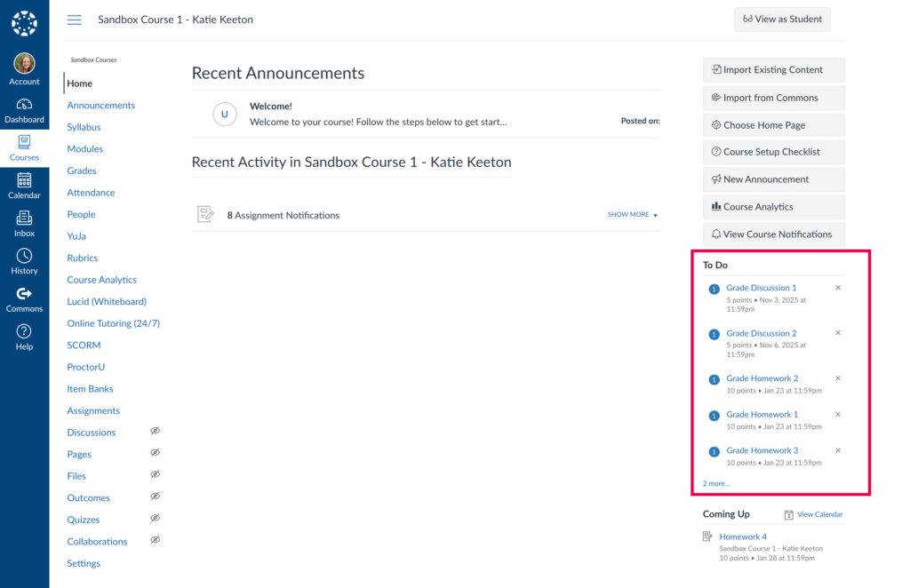
Task: Open the Dashboard icon in global navigation
Action: (24, 105)
